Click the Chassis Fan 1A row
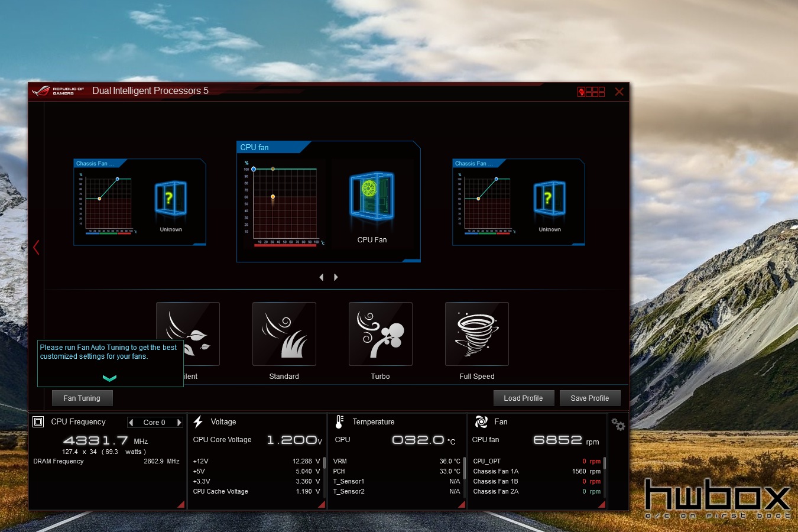 [537, 471]
